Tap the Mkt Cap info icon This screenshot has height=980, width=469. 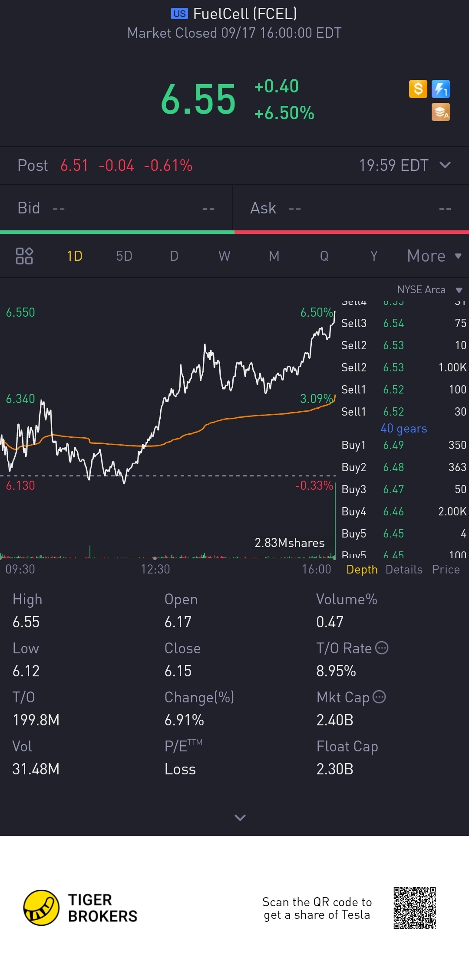pyautogui.click(x=379, y=697)
